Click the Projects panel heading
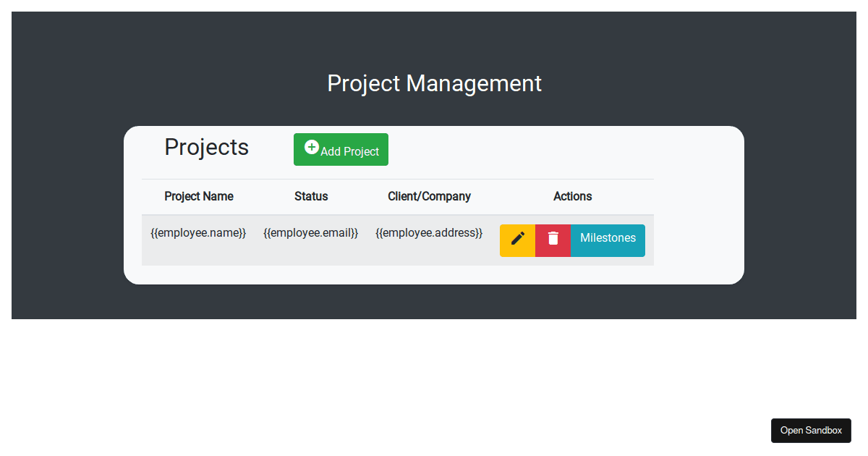This screenshot has height=456, width=868. (x=206, y=147)
